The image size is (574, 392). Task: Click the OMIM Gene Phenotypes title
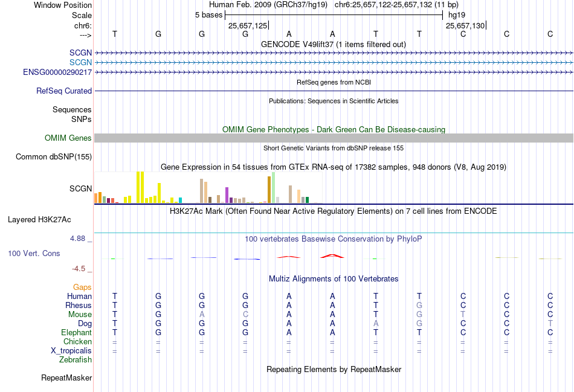tap(334, 130)
